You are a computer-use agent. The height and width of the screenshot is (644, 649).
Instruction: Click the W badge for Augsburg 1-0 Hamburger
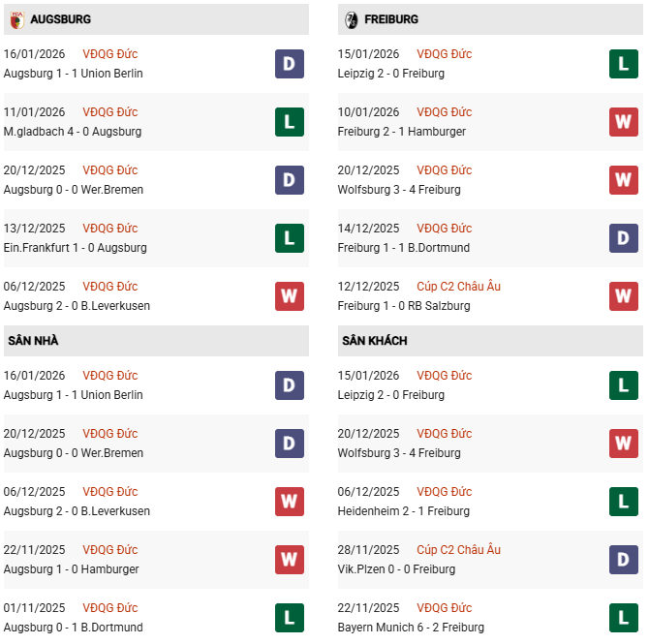pyautogui.click(x=289, y=560)
